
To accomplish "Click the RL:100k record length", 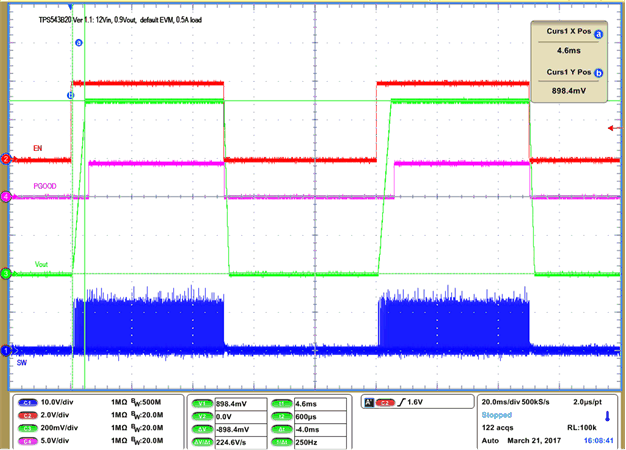I will point(582,428).
